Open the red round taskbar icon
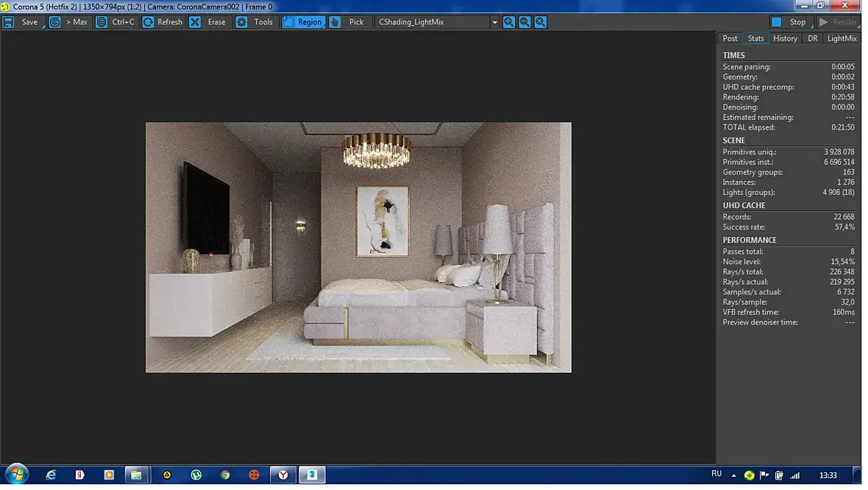The image size is (868, 490). [254, 475]
